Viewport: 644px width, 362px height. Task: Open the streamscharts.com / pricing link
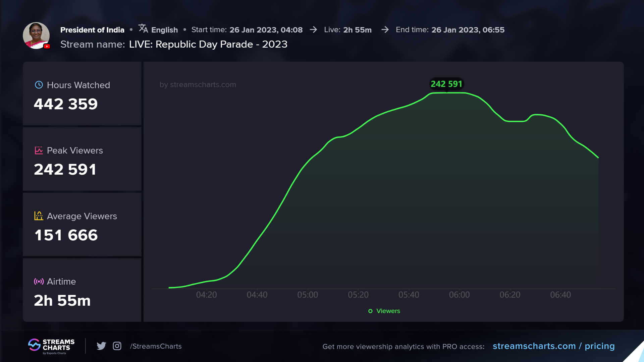point(553,346)
